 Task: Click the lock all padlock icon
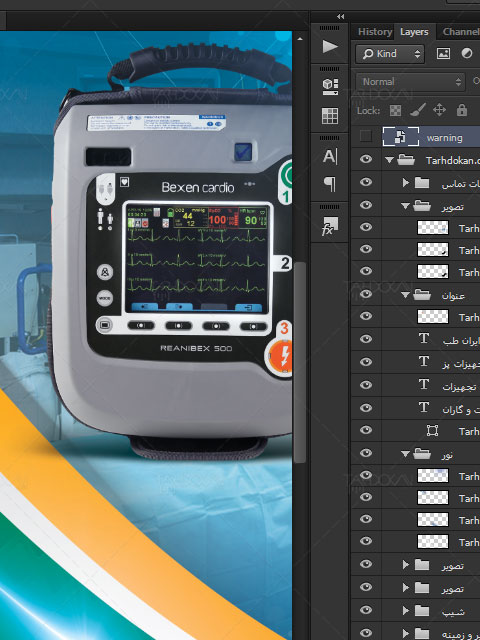pos(462,110)
